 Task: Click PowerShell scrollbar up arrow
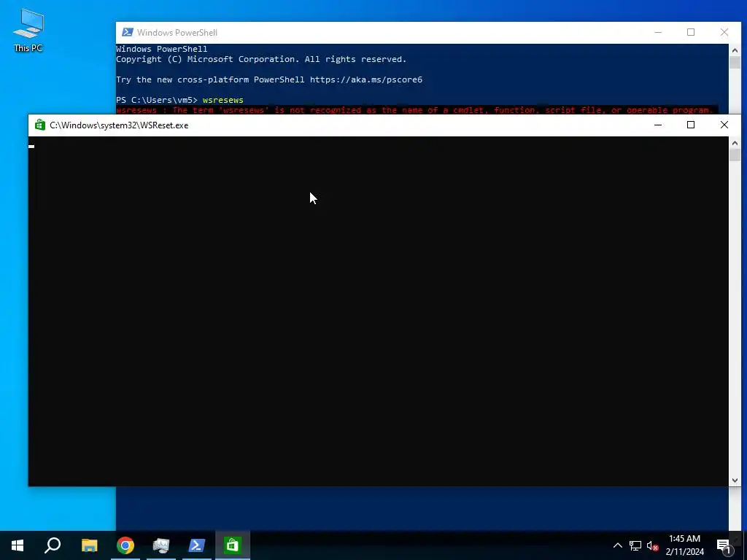(x=735, y=50)
